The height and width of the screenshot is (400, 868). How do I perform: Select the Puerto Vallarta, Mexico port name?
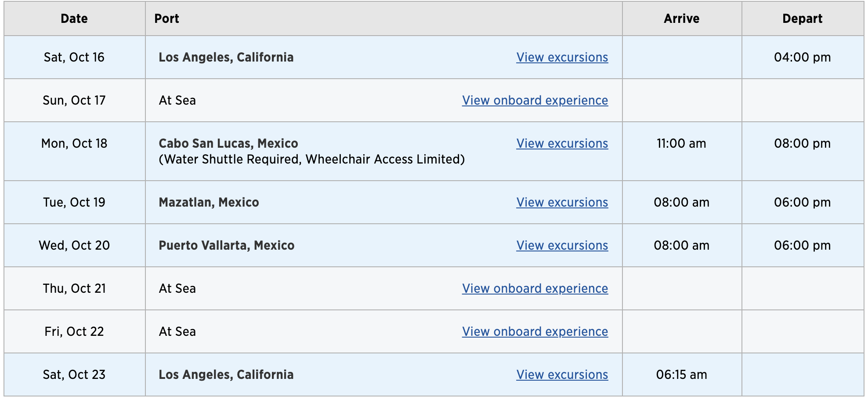click(226, 245)
